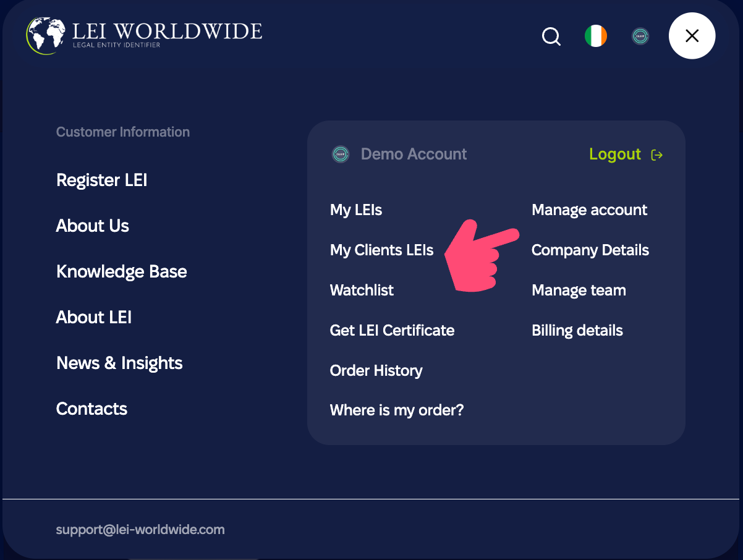View Order History
The image size is (743, 560).
click(x=376, y=371)
